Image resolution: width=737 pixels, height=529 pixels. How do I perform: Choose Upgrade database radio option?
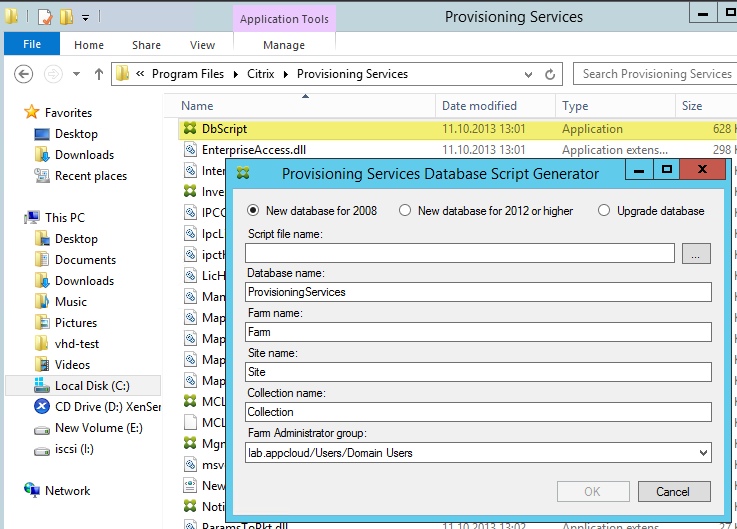click(604, 210)
